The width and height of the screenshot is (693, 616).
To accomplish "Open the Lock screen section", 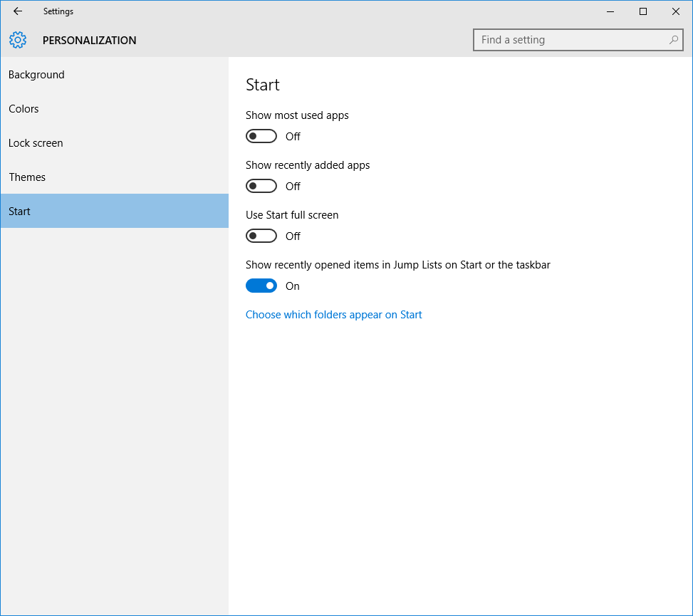I will pos(115,142).
